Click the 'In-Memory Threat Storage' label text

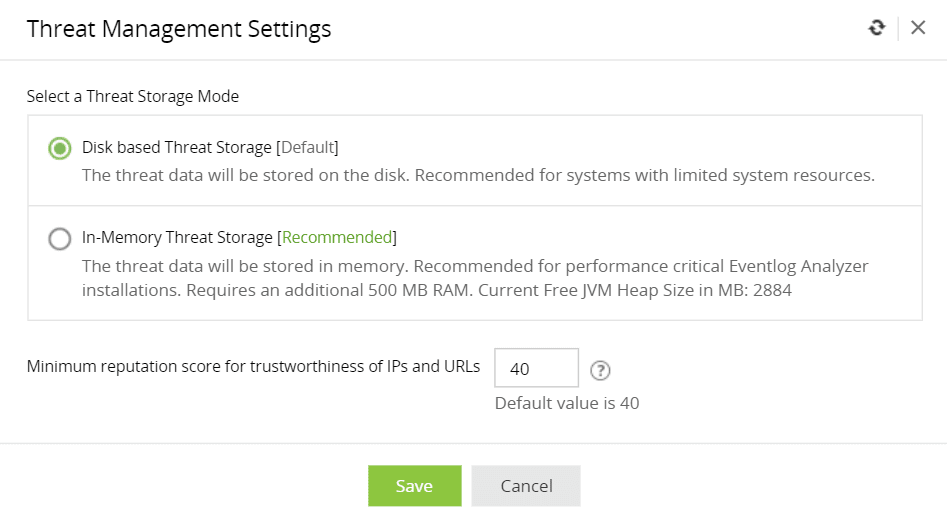pyautogui.click(x=177, y=237)
